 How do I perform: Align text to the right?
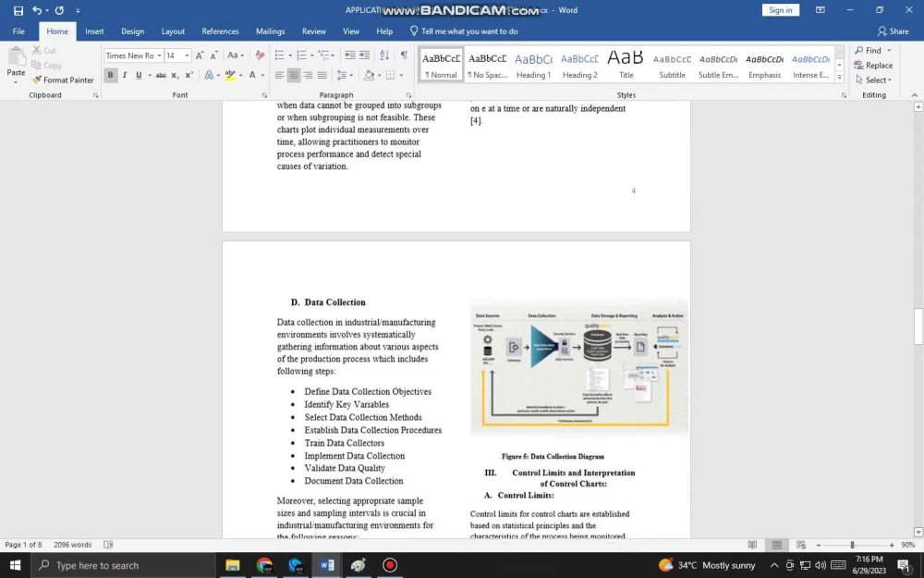point(308,76)
